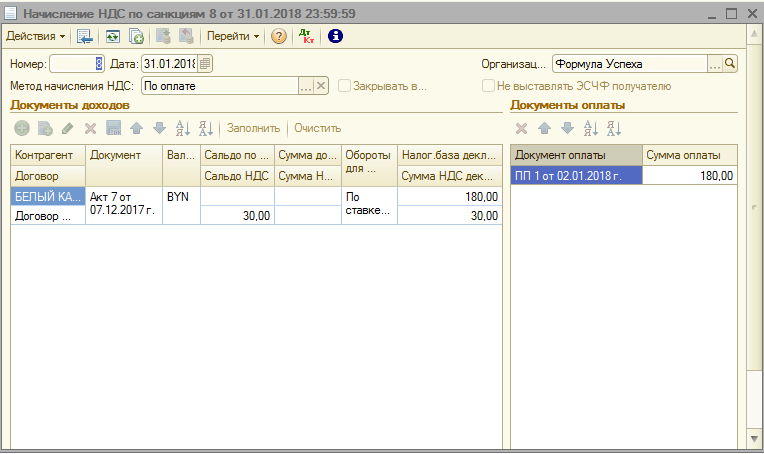This screenshot has height=454, width=764.
Task: Select the ПП 1 от 02.01.2018 payment row
Action: [576, 176]
